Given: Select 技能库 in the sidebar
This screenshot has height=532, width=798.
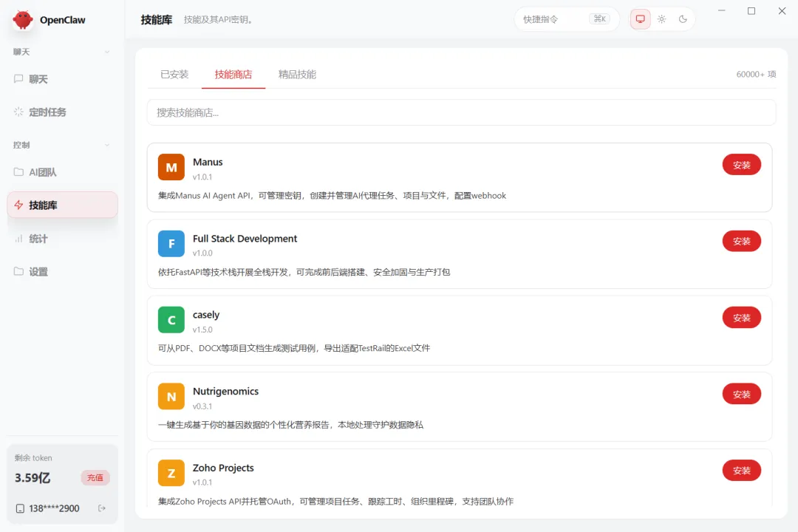Looking at the screenshot, I should (x=62, y=205).
